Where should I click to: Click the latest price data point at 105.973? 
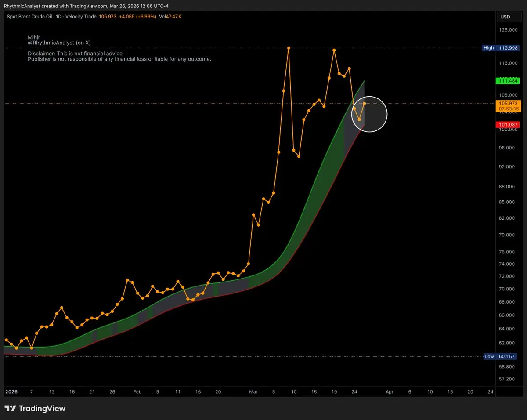click(365, 103)
